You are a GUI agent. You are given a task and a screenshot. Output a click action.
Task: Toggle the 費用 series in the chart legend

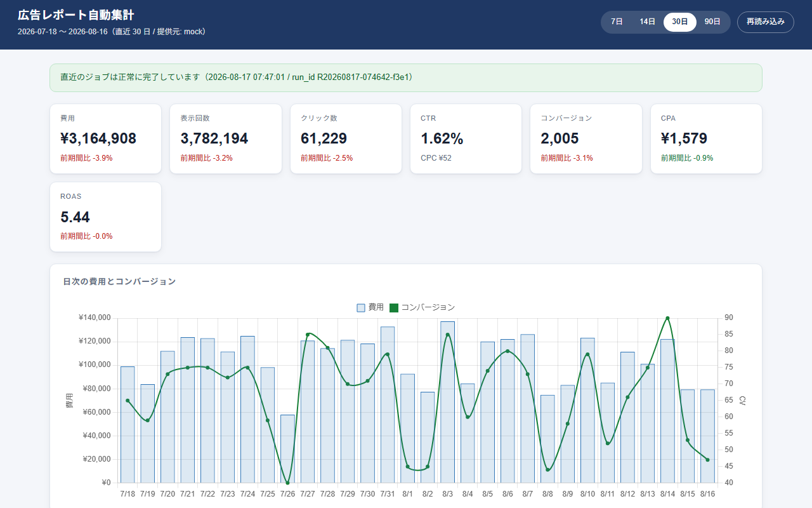[x=370, y=307]
